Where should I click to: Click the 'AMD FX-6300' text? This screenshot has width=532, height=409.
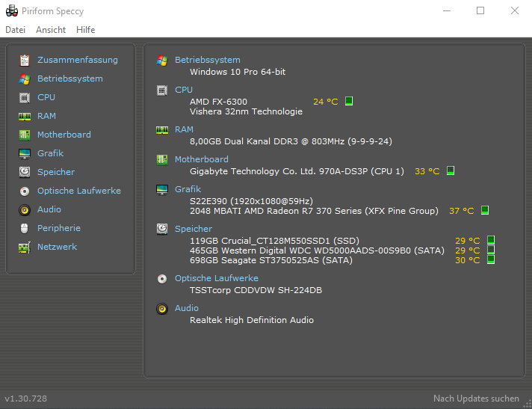(x=218, y=102)
